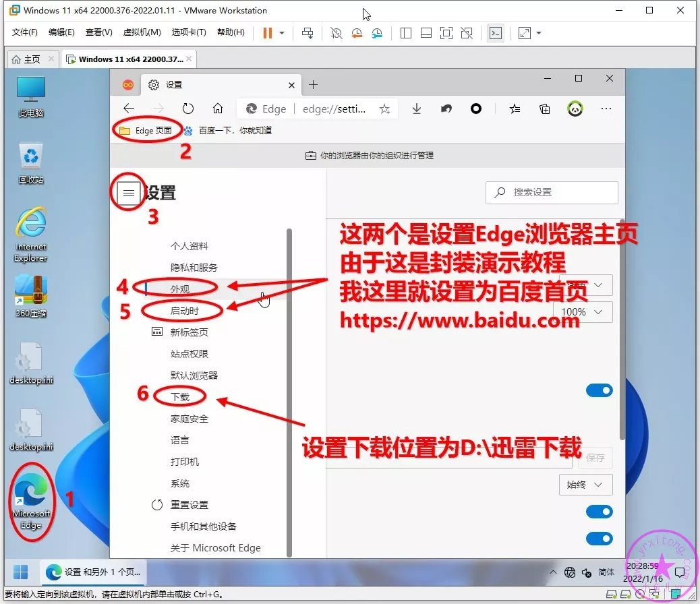This screenshot has width=700, height=604.
Task: Open the 虚拟机(M) menu
Action: click(x=142, y=32)
